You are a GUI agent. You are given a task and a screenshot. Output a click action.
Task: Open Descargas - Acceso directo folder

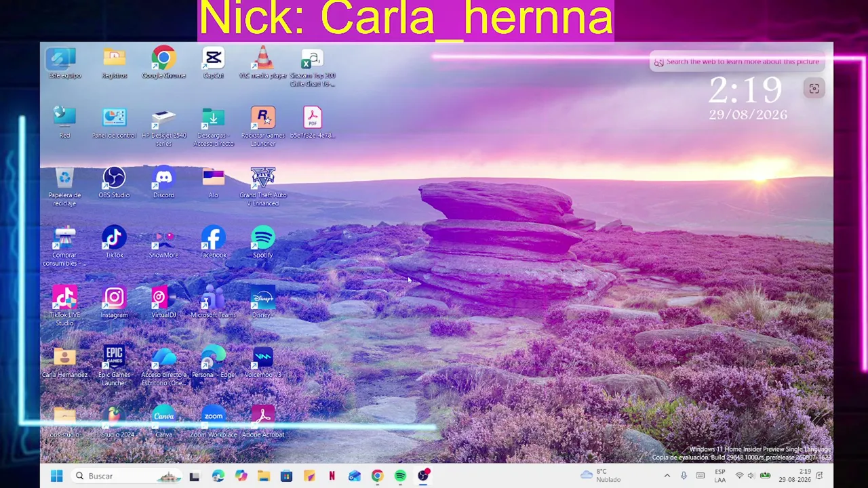(213, 127)
